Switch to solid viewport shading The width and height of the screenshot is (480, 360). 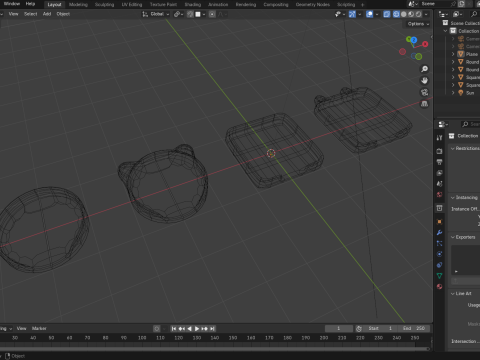[404, 14]
